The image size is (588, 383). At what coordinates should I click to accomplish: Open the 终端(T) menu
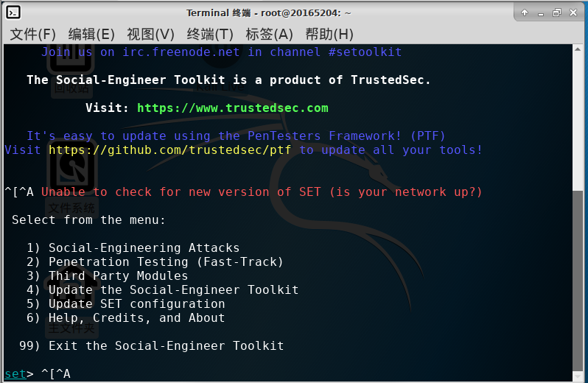(x=210, y=34)
